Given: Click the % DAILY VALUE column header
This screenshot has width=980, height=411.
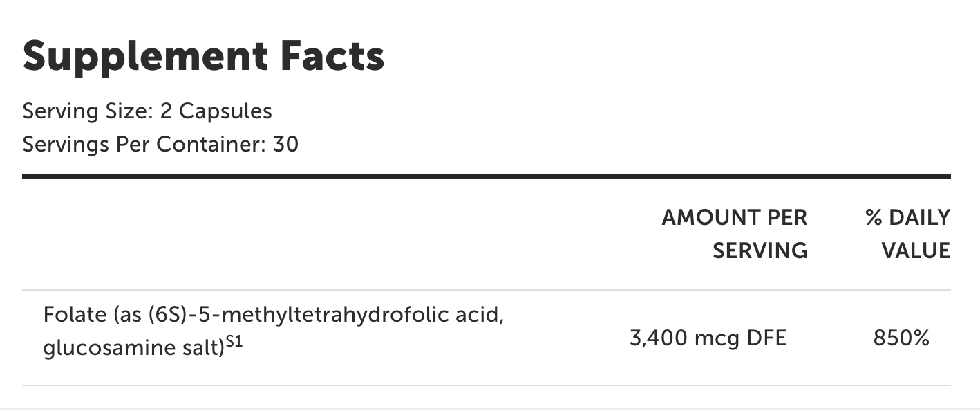Looking at the screenshot, I should tap(907, 234).
